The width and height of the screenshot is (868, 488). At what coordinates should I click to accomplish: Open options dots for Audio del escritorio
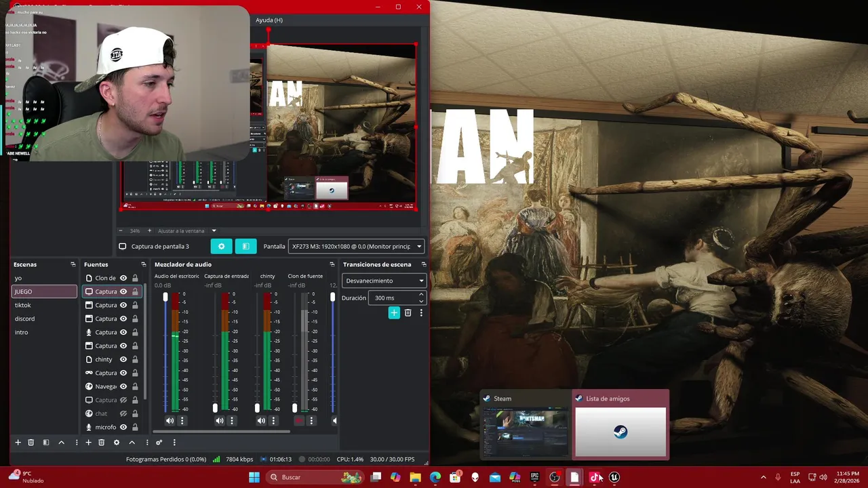[182, 421]
